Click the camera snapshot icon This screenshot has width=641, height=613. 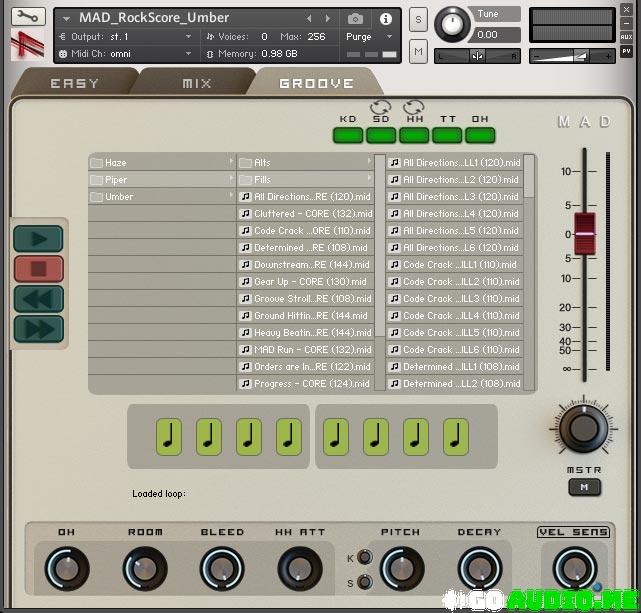(x=355, y=18)
